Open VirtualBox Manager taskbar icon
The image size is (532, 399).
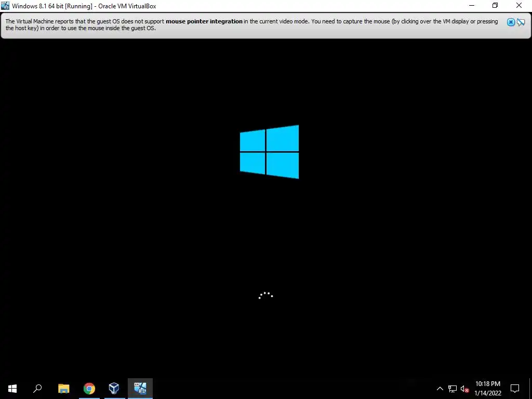click(114, 389)
